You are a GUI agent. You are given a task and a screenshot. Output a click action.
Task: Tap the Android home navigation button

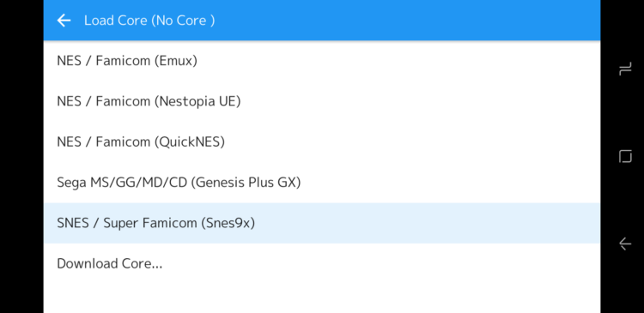click(x=625, y=156)
